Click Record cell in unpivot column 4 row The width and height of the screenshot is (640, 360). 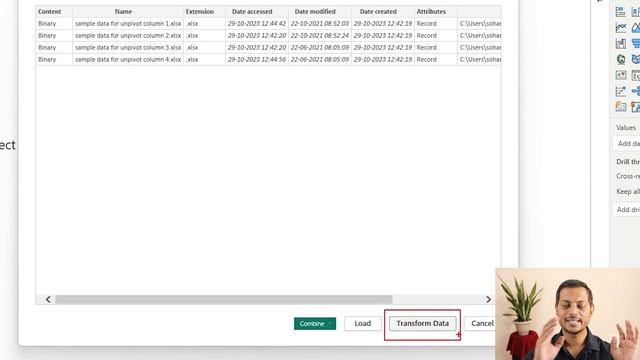click(436, 59)
